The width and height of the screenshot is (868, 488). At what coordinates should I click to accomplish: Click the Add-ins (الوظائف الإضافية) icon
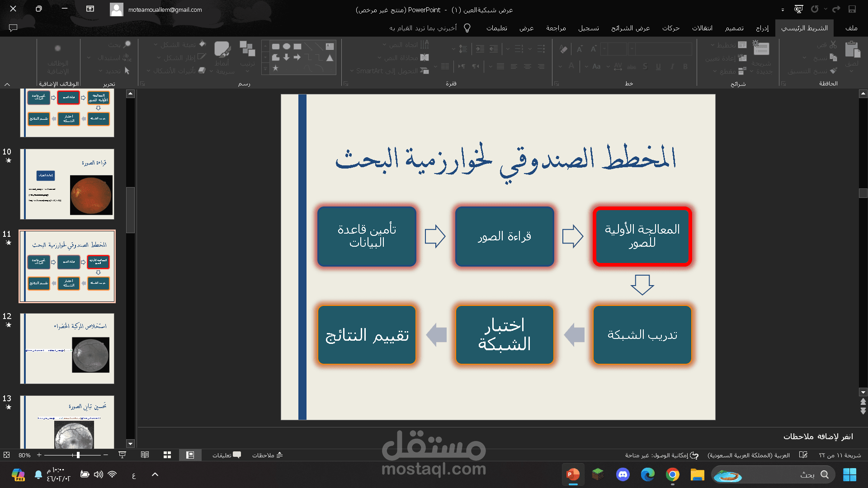pos(58,48)
